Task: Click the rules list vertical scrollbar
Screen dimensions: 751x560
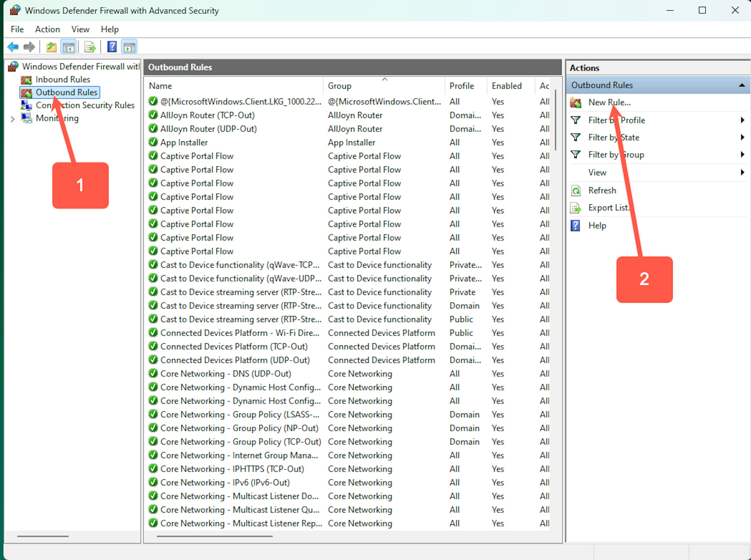Action: (555, 120)
